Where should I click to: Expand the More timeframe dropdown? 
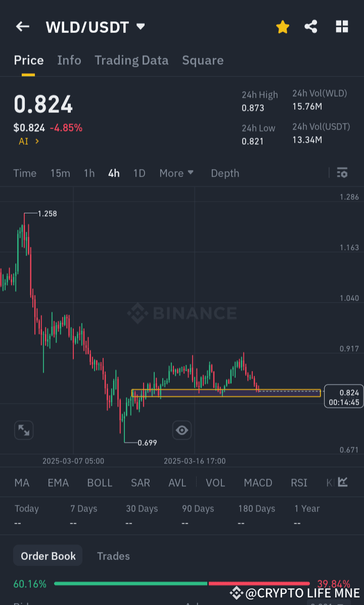(176, 173)
